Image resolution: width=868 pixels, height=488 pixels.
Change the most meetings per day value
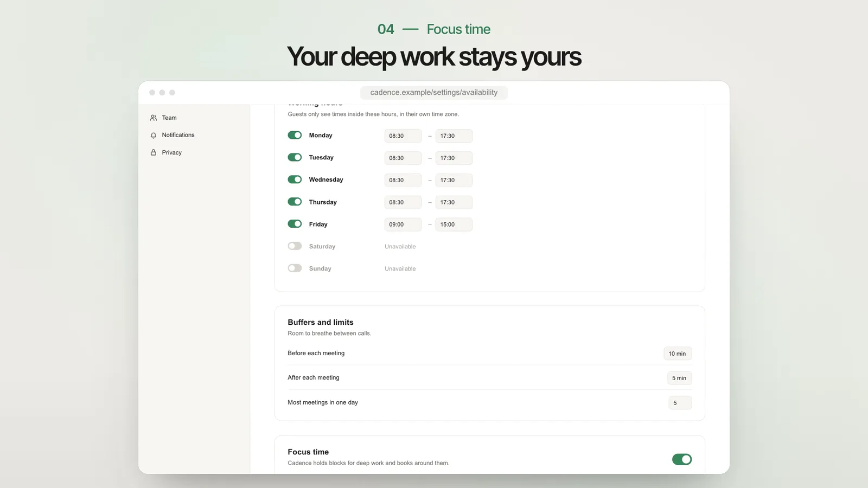(680, 403)
